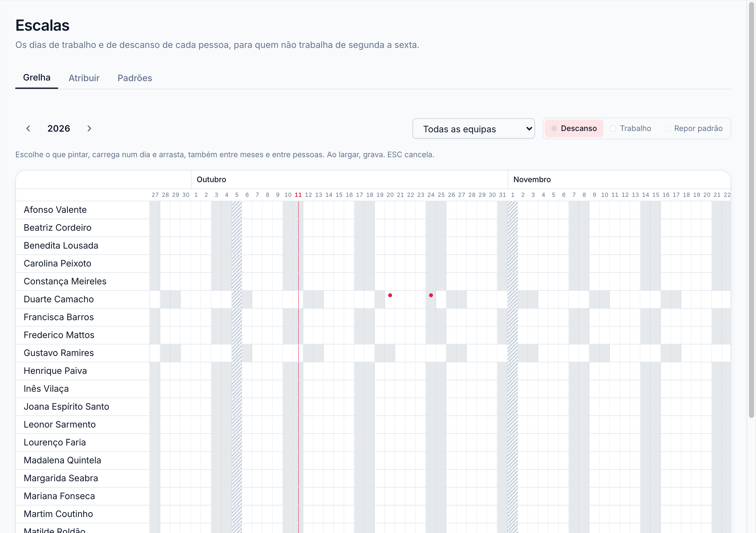The image size is (756, 533).
Task: Click the Francisca Barros row name
Action: (59, 317)
